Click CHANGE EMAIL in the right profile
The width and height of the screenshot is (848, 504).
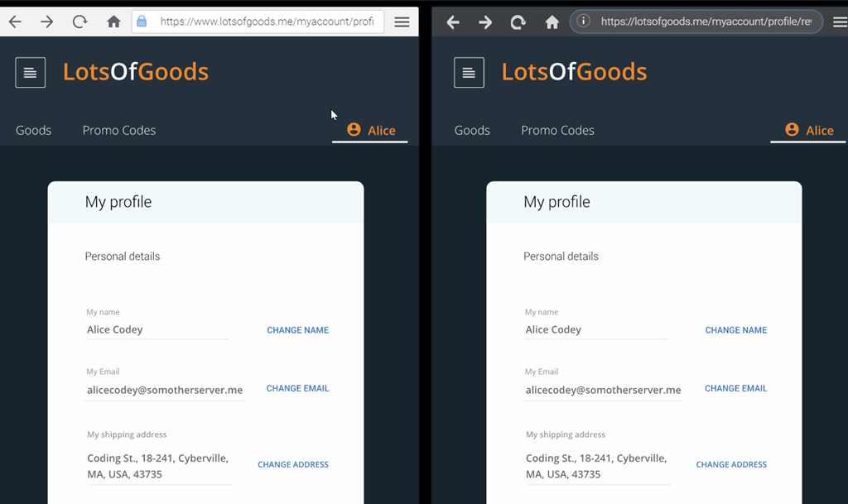pyautogui.click(x=736, y=388)
